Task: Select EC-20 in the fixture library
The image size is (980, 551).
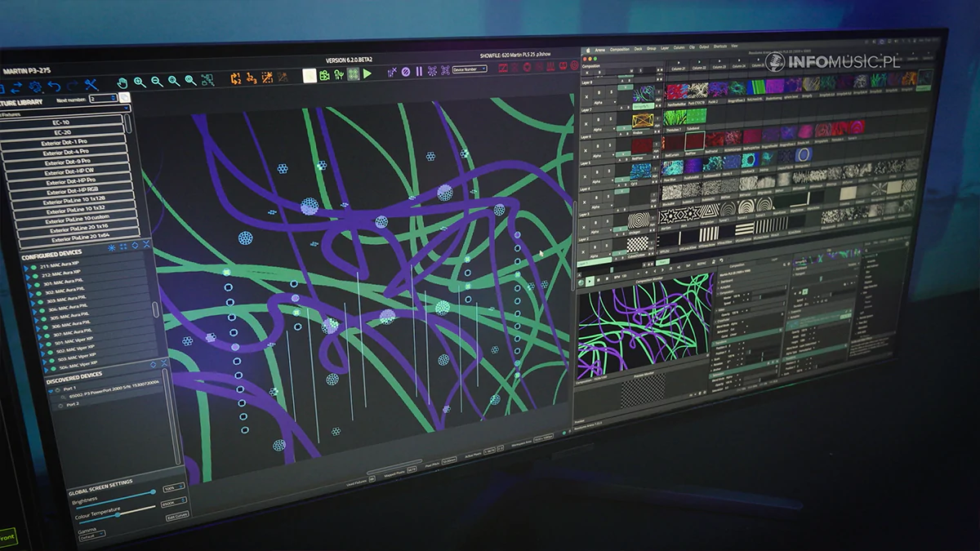Action: 64,133
